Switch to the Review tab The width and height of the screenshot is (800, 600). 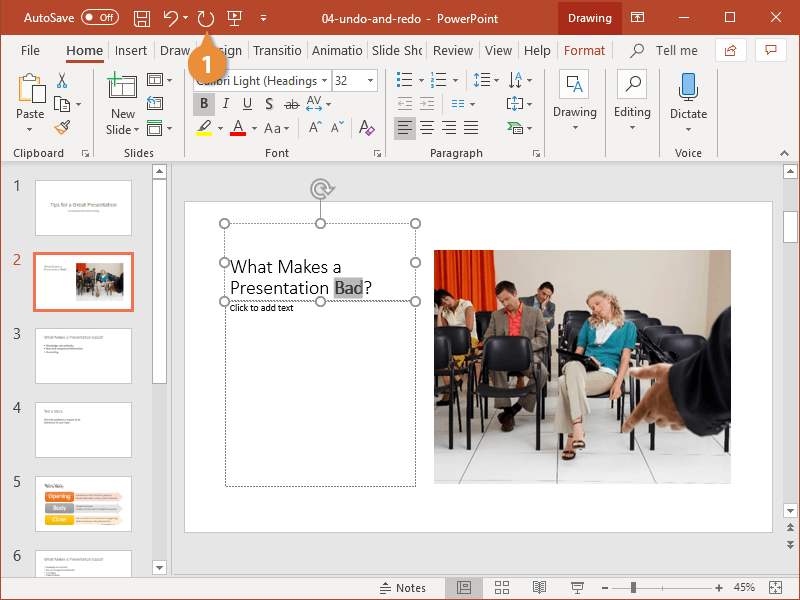click(453, 51)
